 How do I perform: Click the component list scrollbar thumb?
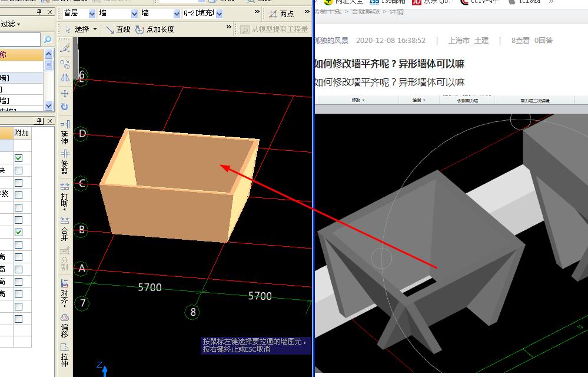point(48,65)
